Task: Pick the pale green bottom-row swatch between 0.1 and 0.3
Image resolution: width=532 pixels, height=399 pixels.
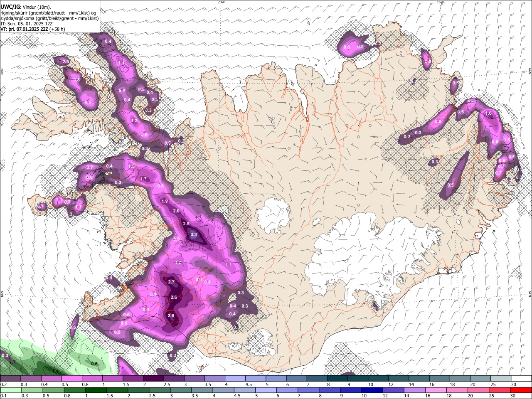Action: (10, 390)
